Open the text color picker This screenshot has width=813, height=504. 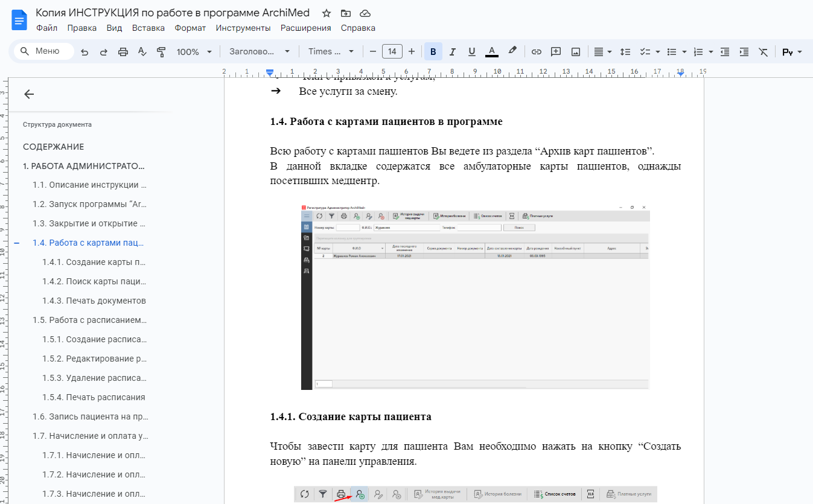[492, 52]
